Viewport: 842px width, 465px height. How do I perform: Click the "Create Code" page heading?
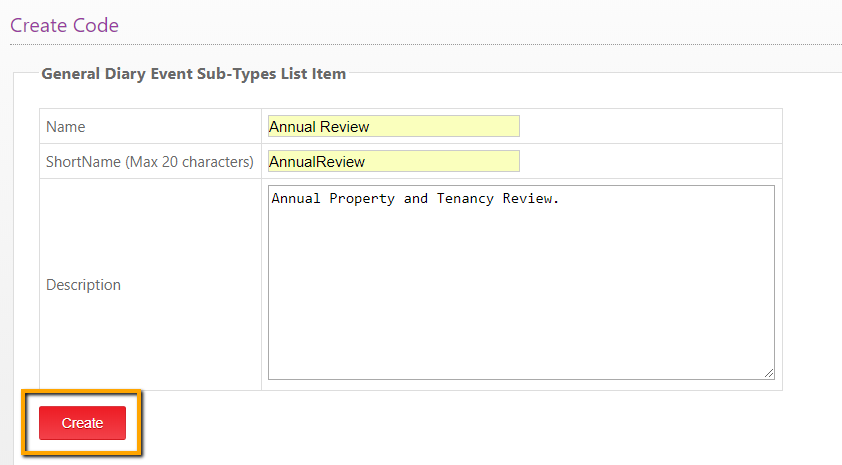coord(64,25)
